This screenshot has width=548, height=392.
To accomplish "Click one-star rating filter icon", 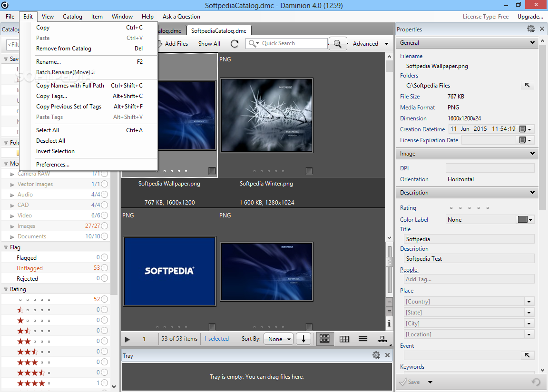I will tap(20, 320).
